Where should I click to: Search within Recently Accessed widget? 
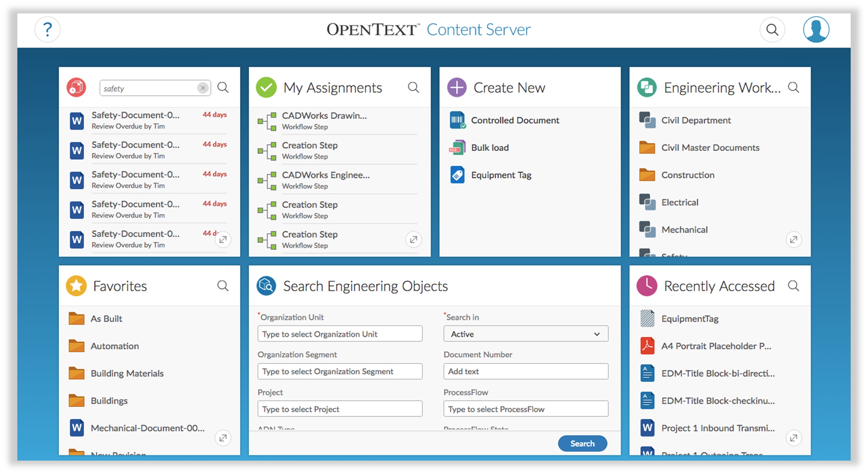pos(793,286)
